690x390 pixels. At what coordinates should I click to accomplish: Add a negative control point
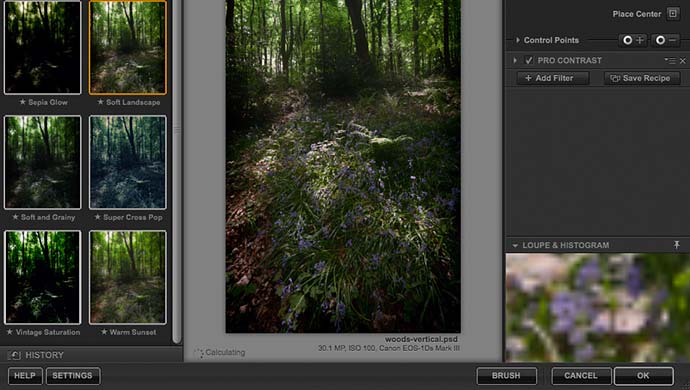click(x=665, y=40)
